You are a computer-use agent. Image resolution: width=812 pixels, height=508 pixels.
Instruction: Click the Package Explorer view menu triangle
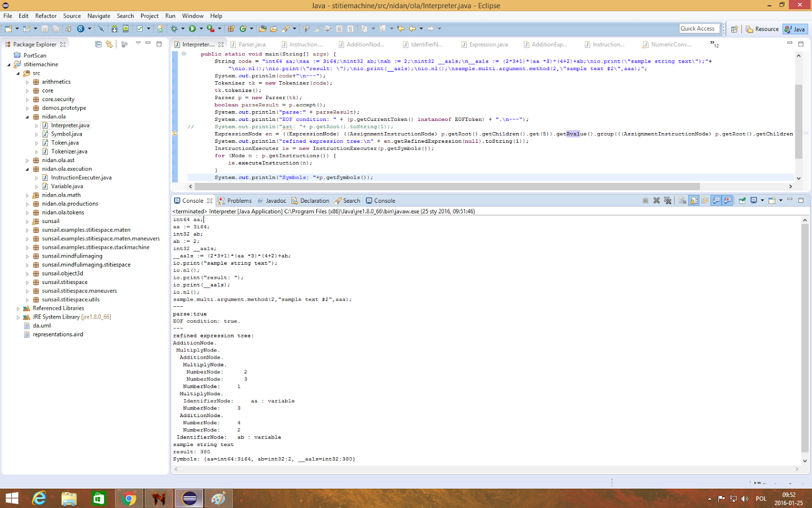coord(138,44)
